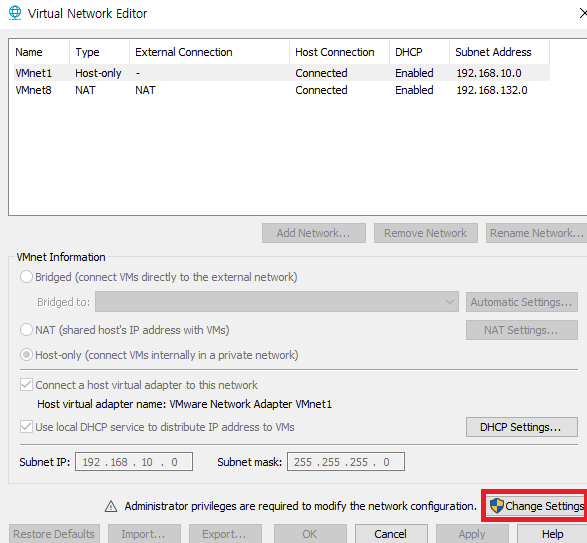Click the host virtual adapter name text
Image resolution: width=587 pixels, height=543 pixels.
[184, 404]
